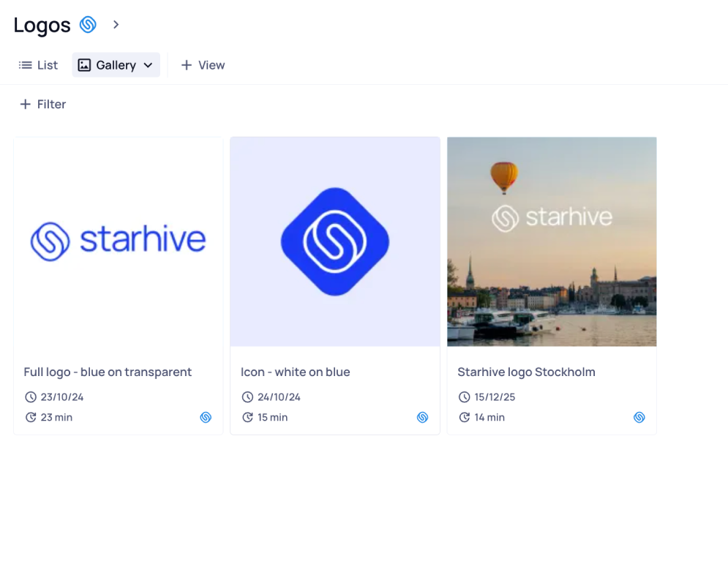Click the 'Starhive logo Stockholm' title
Image resolution: width=728 pixels, height=578 pixels.
pos(526,372)
